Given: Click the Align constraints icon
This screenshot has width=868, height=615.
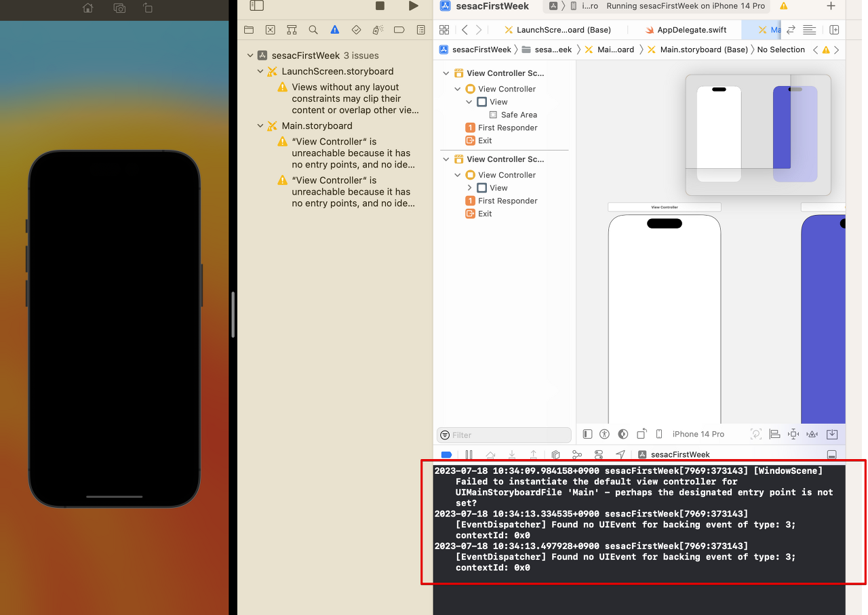Looking at the screenshot, I should 774,434.
